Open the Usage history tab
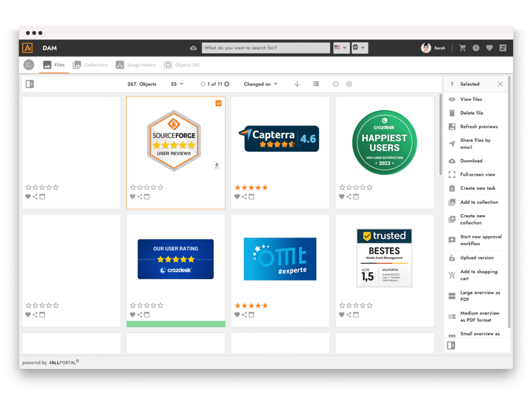 [x=136, y=65]
